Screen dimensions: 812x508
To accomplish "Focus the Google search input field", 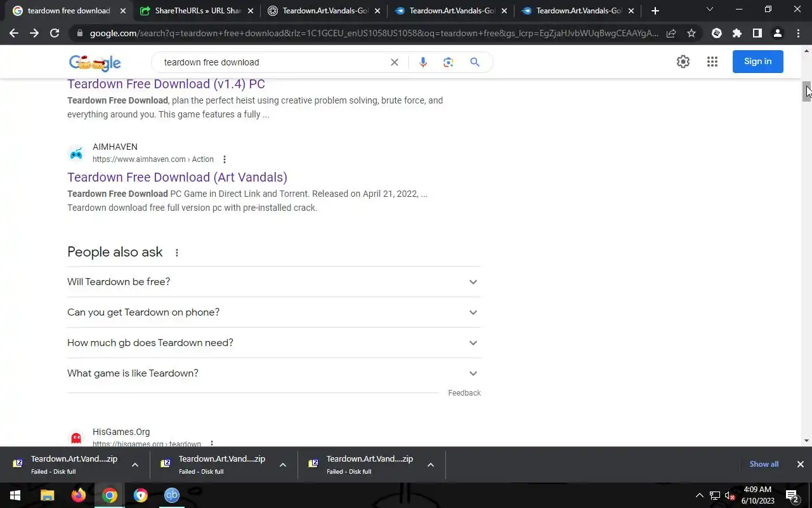I will (x=273, y=62).
